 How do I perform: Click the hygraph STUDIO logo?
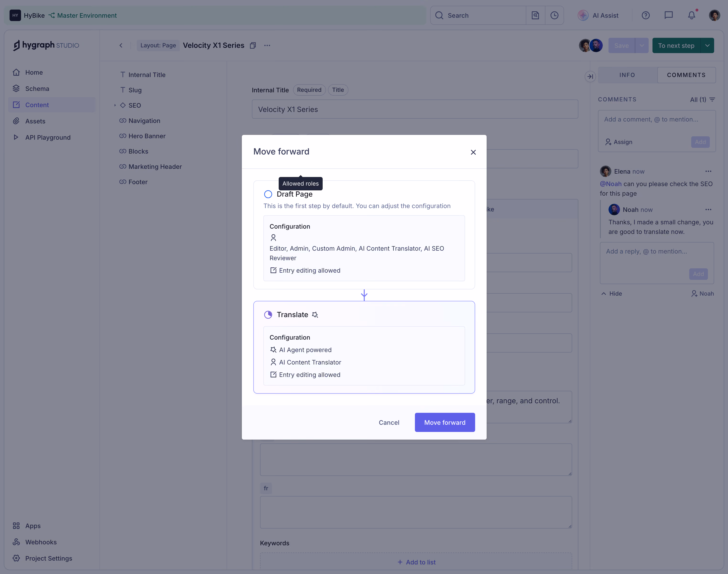[46, 45]
